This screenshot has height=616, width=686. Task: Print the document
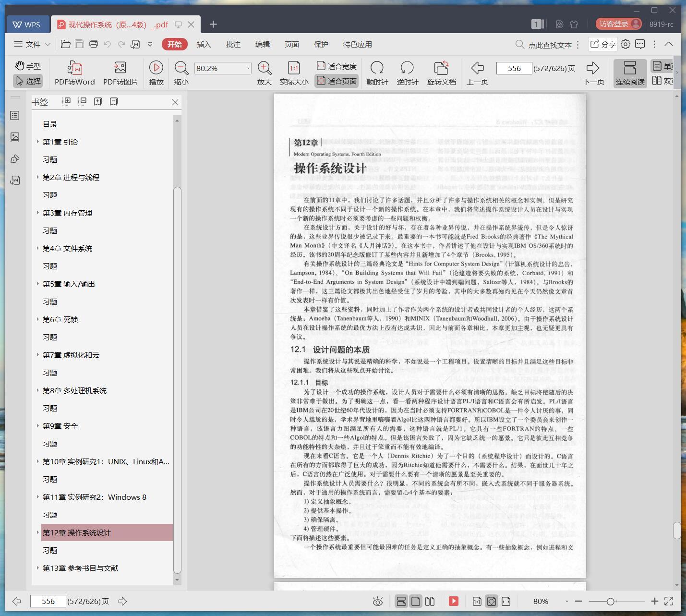[x=94, y=44]
